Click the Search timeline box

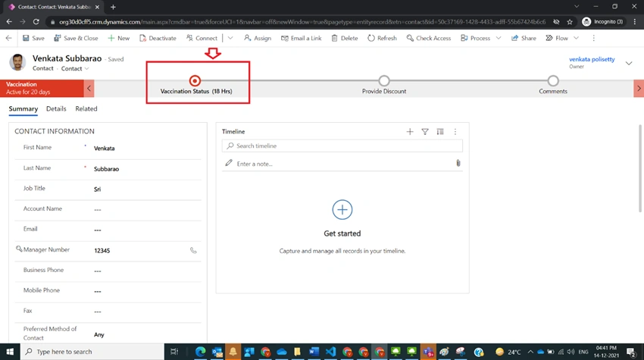pos(342,146)
